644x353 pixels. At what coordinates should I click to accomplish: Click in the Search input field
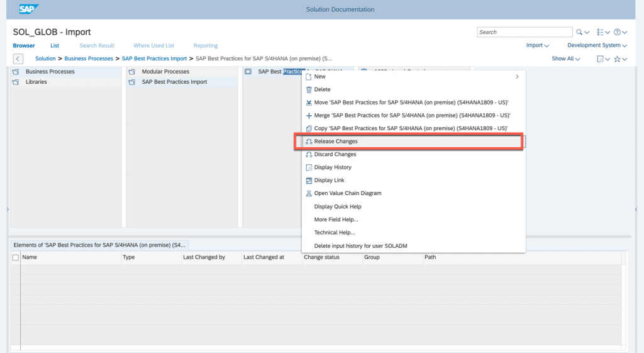tap(525, 32)
